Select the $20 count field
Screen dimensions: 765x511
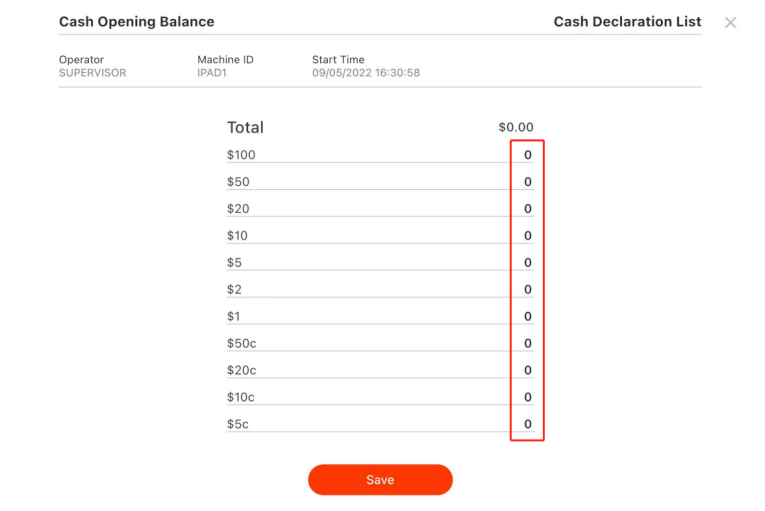coord(527,209)
